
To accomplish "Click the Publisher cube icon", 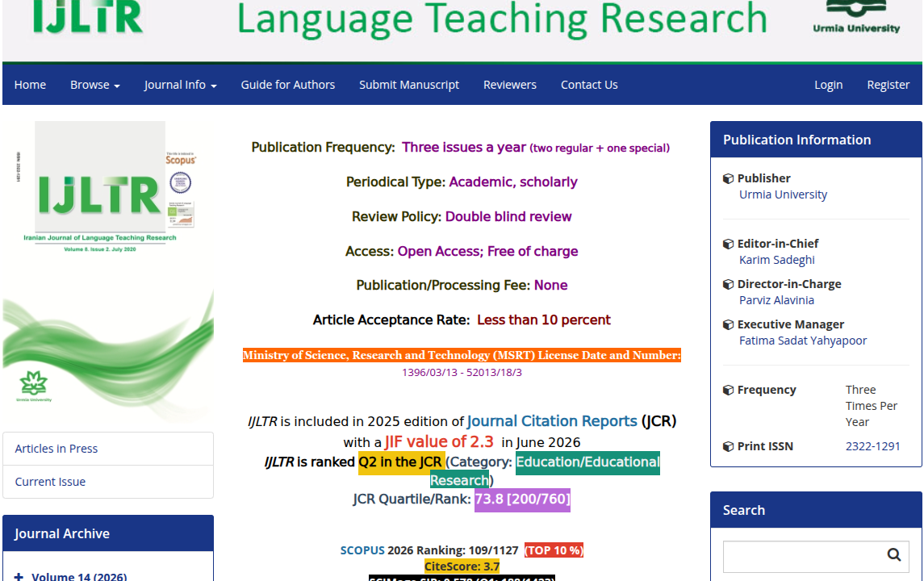I will tap(729, 178).
